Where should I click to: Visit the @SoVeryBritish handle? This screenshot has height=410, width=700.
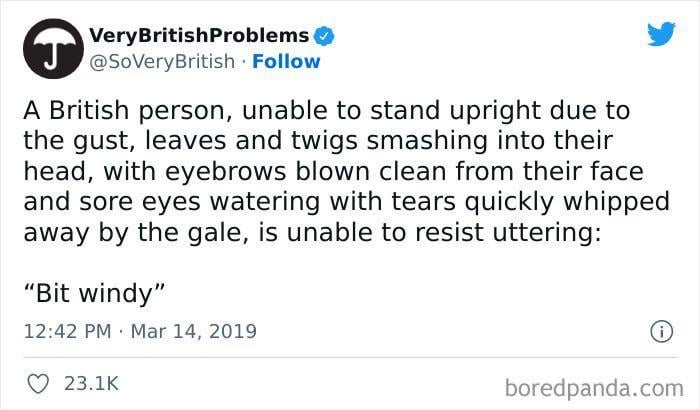point(162,62)
